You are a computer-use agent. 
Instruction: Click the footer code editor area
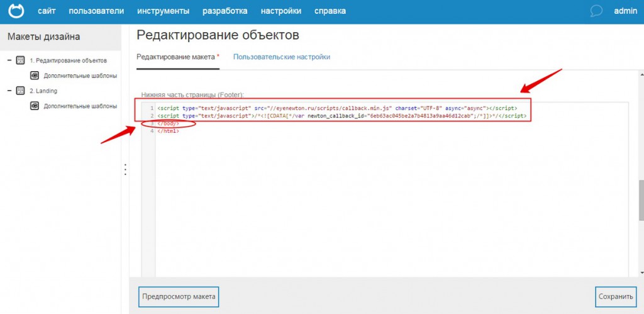point(385,189)
